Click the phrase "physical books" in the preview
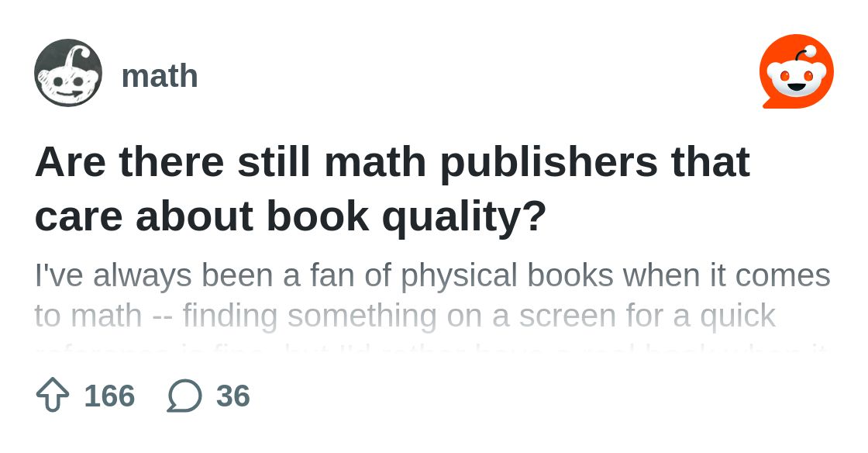 click(507, 275)
